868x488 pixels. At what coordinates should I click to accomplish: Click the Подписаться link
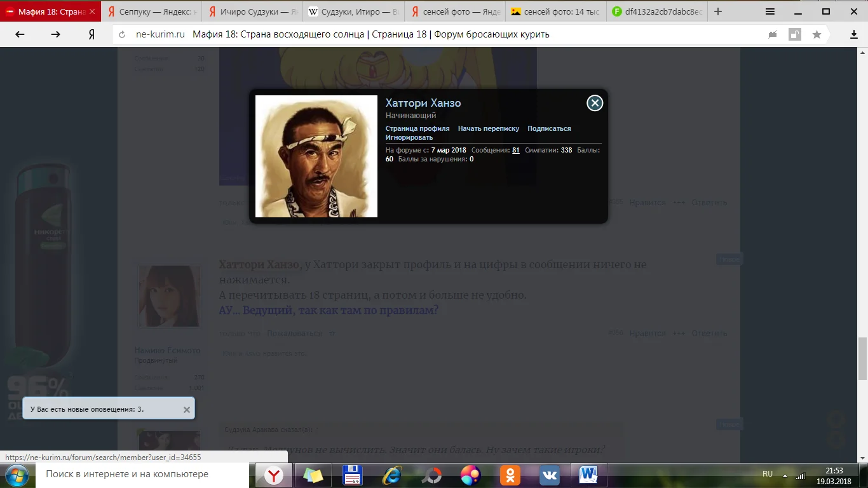click(549, 128)
